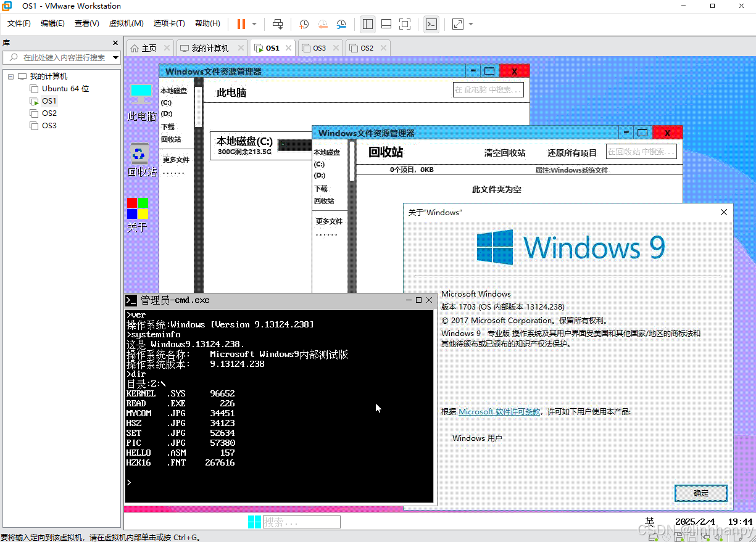Click the stretch guest display icon
Screen dimensions: 756x542
click(x=457, y=24)
